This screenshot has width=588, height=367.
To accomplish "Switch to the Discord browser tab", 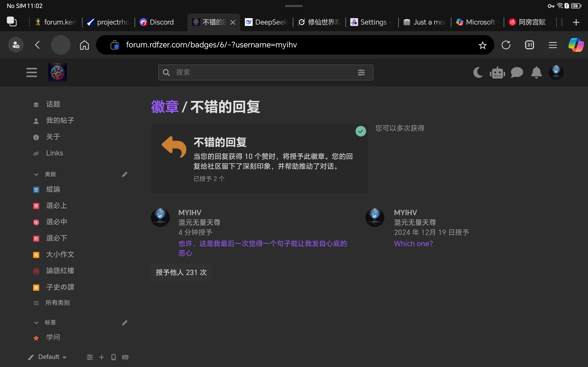I will click(157, 22).
